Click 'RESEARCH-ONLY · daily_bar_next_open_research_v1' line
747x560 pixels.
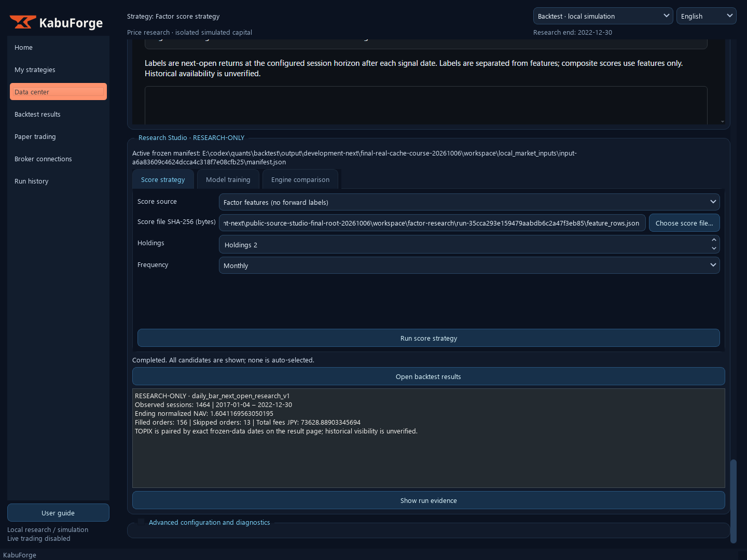coord(212,396)
